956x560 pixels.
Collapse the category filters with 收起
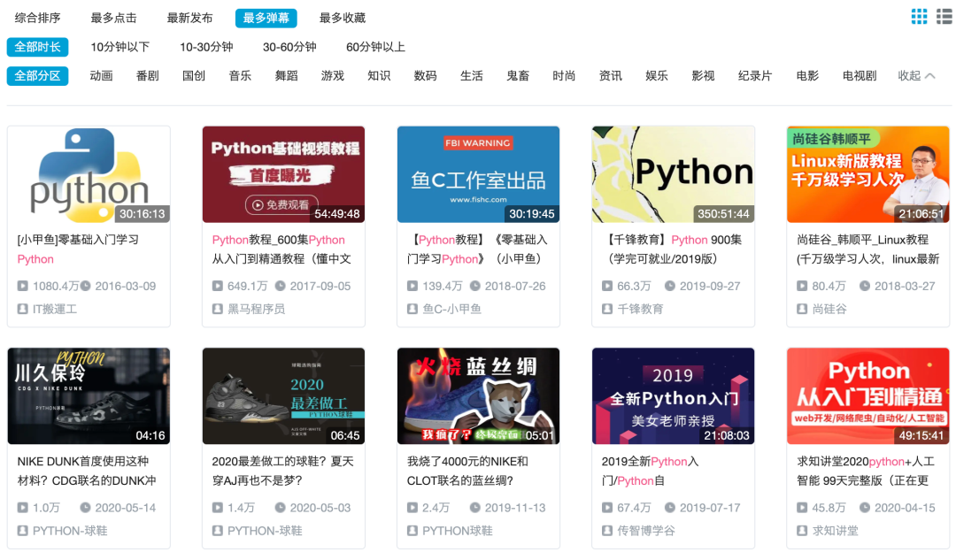[x=916, y=75]
